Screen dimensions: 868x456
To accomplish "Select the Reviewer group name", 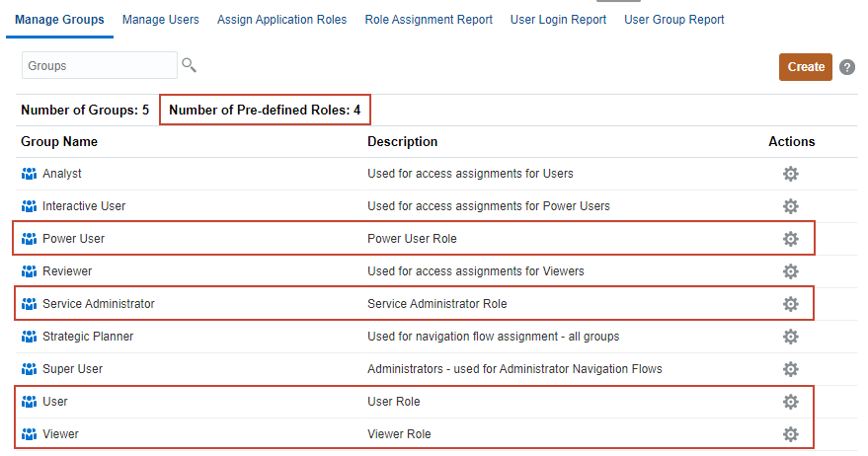I will (67, 271).
